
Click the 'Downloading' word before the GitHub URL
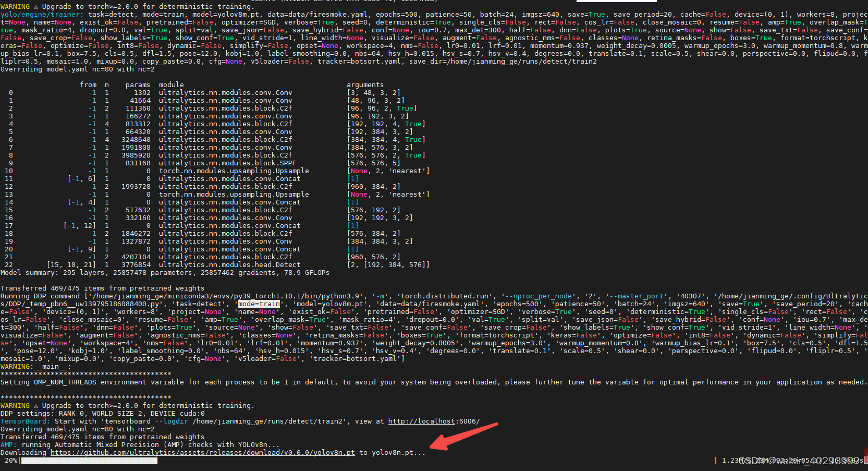click(23, 453)
